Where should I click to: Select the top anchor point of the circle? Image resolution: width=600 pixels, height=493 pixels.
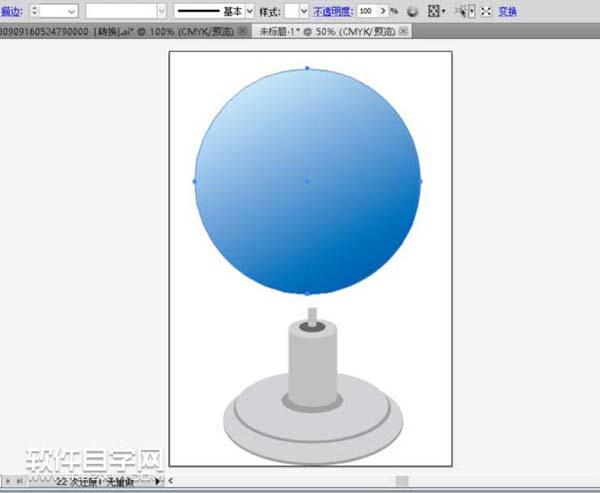307,68
